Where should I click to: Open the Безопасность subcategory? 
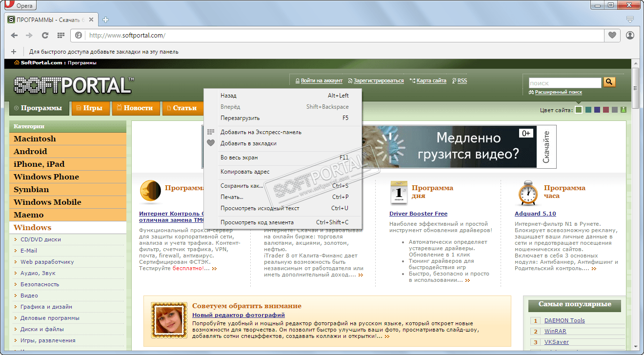[40, 284]
